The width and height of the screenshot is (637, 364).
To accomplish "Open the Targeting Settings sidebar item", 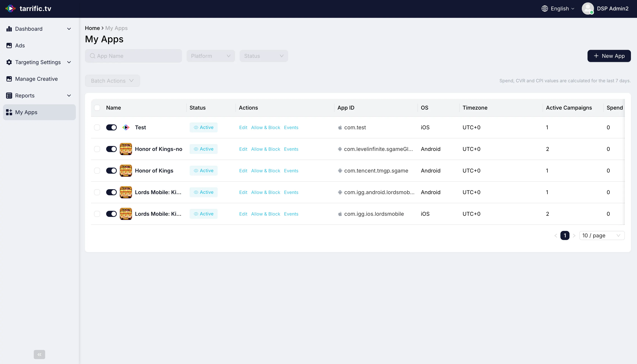I will point(39,62).
